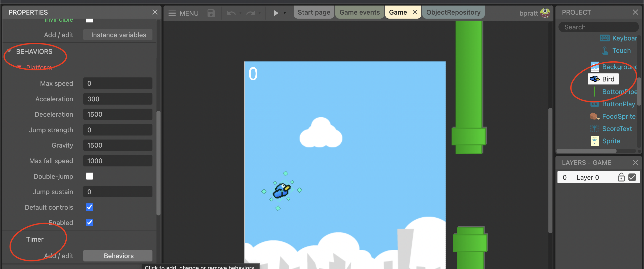This screenshot has width=644, height=269.
Task: Click the Project panel horizontal scrollbar
Action: (x=587, y=151)
